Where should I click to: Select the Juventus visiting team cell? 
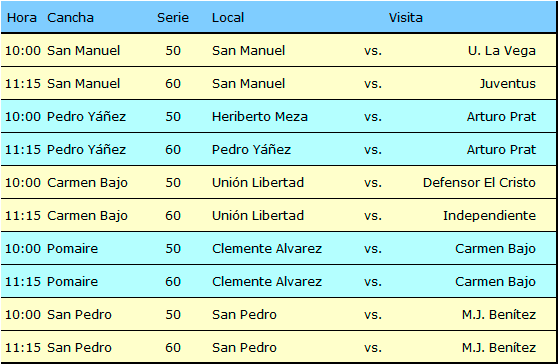click(x=507, y=84)
